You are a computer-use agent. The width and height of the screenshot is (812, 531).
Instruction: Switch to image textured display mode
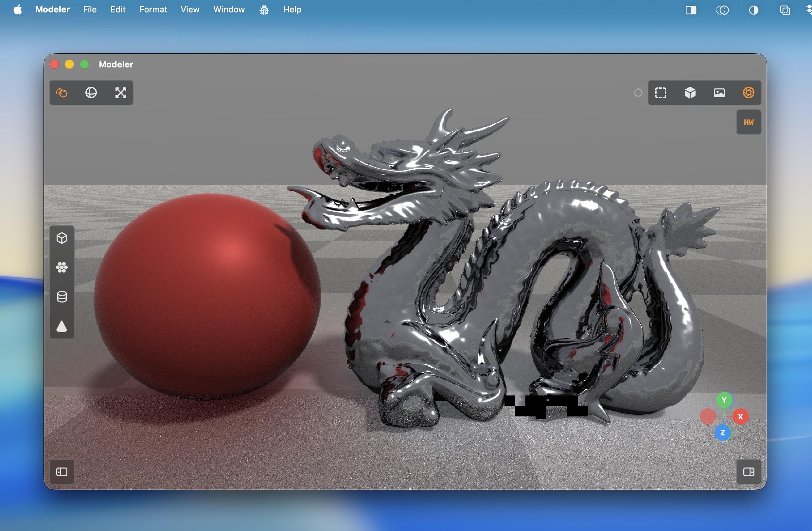(719, 93)
